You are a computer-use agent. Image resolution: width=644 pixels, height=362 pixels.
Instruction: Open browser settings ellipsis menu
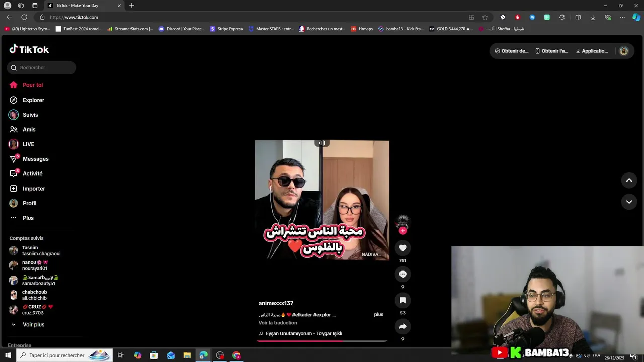pyautogui.click(x=622, y=17)
